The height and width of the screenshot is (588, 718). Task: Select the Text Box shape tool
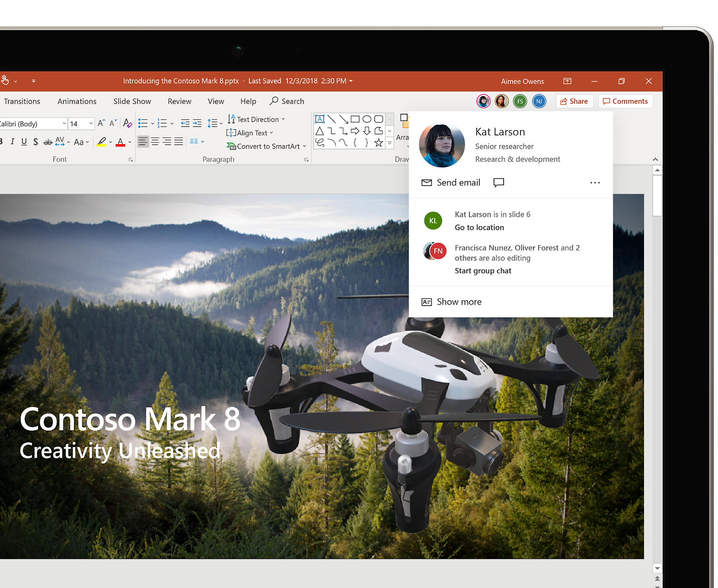click(x=320, y=119)
